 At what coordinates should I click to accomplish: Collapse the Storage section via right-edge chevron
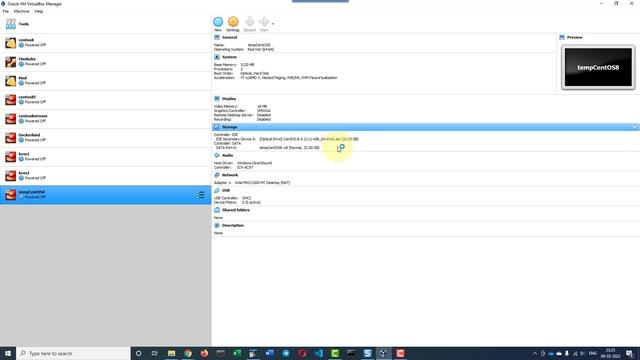(x=635, y=127)
